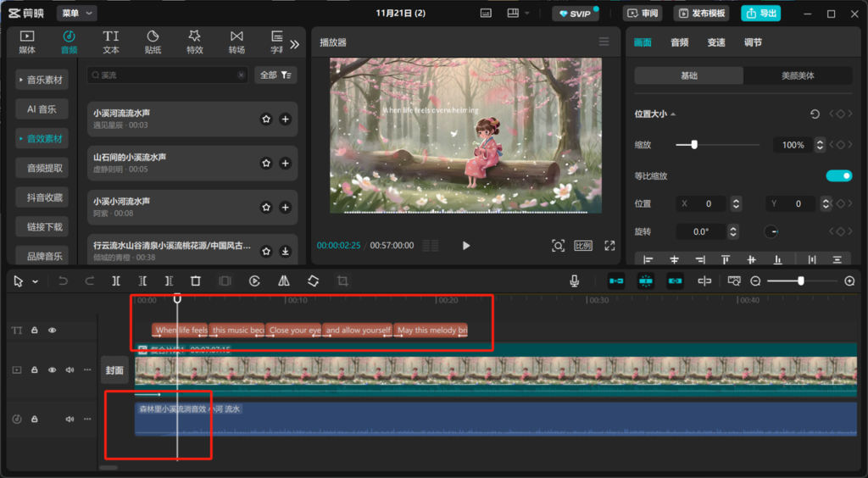The width and height of the screenshot is (868, 478).
Task: Favorite the 小溪河流流水声 sound effect
Action: coord(266,119)
